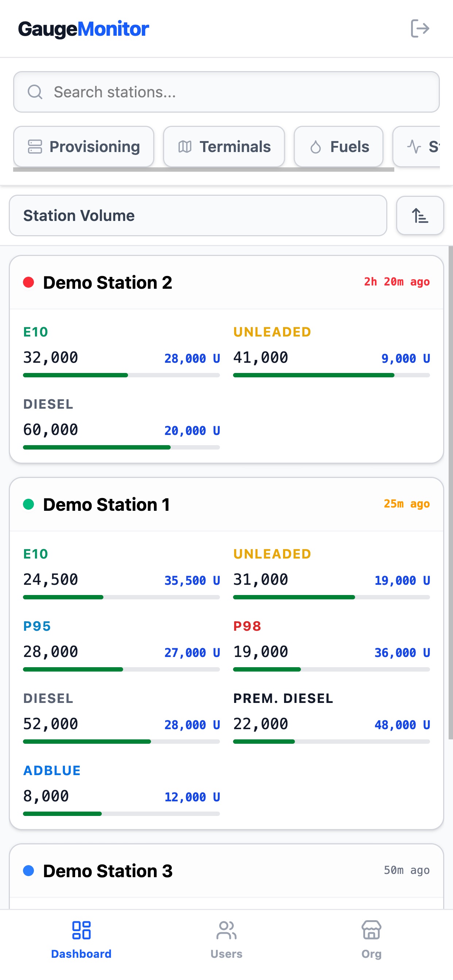Click Demo Station 2 Unleaded level bar
The height and width of the screenshot is (980, 453).
(332, 375)
